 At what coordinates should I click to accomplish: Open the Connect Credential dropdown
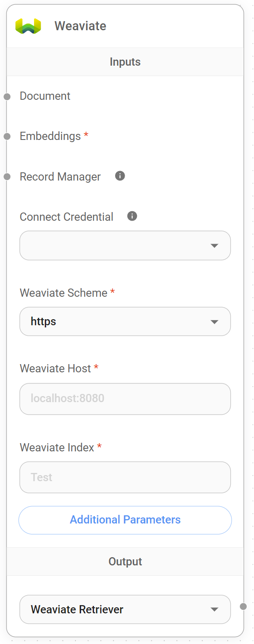[x=125, y=245]
